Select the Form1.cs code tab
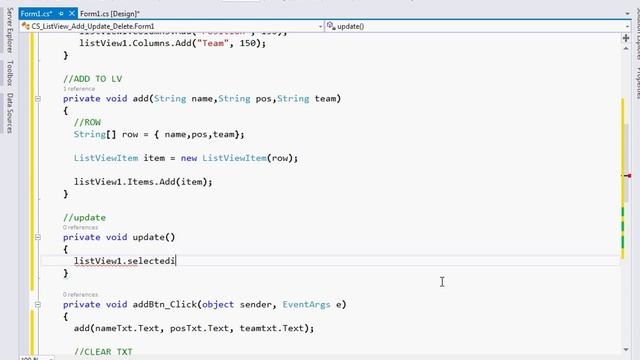The height and width of the screenshot is (360, 640). point(36,13)
